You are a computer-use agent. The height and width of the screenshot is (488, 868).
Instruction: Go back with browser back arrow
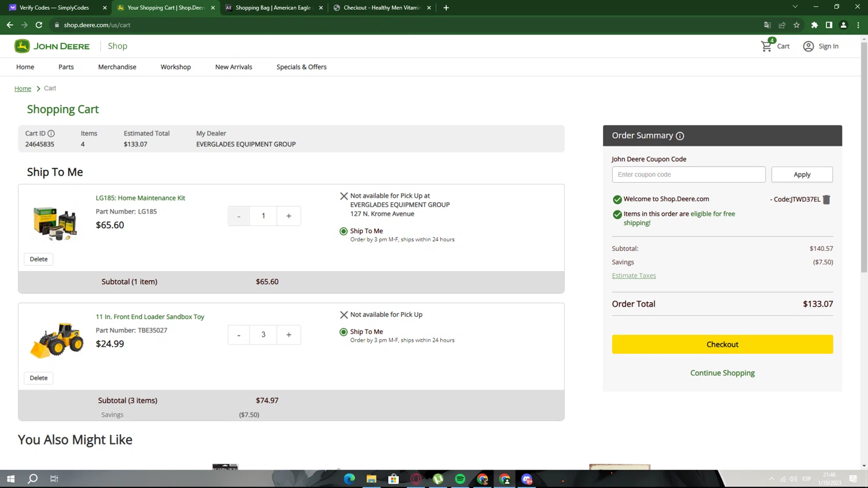pos(10,25)
